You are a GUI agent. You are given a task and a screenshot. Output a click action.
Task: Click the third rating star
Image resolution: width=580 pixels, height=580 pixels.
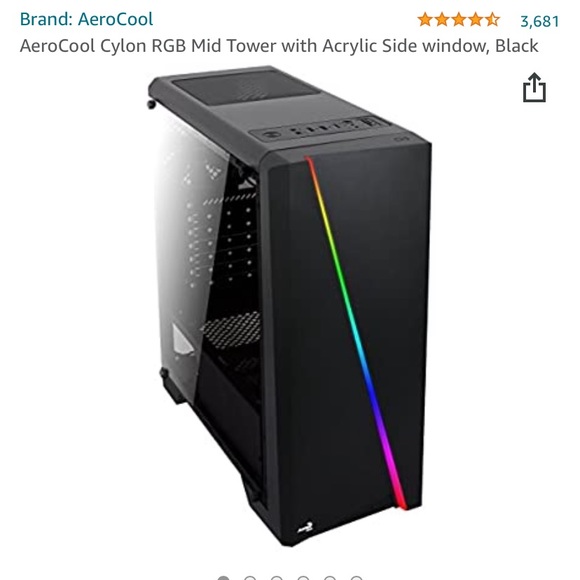pos(459,20)
